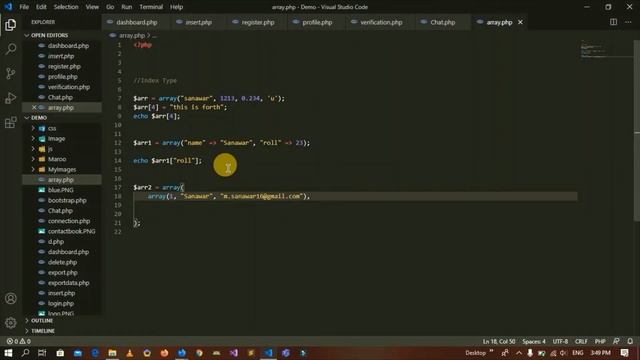Open the editor More Actions ellipsis

pos(628,22)
